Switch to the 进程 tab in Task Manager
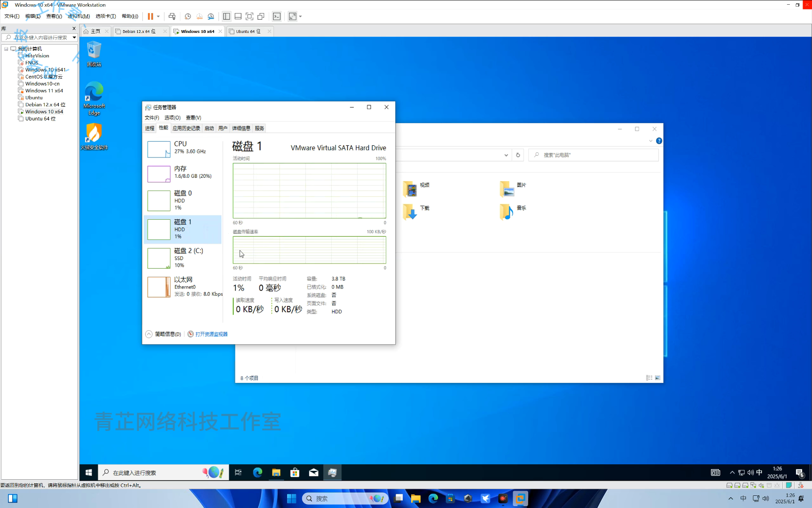 pos(149,128)
